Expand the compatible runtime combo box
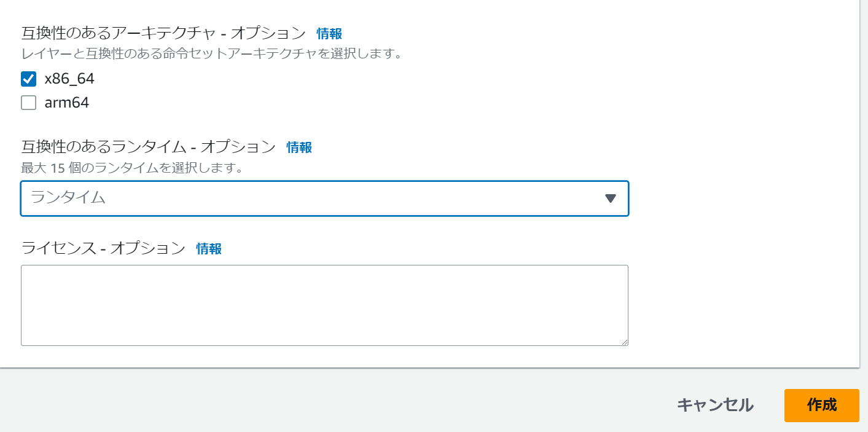Viewport: 868px width, 432px height. point(324,198)
